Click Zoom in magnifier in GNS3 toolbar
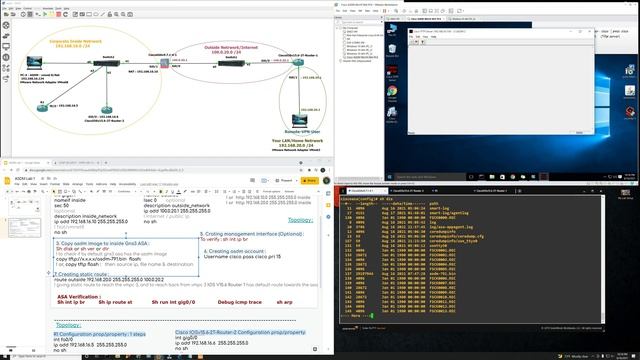This screenshot has width=640, height=360. click(116, 14)
